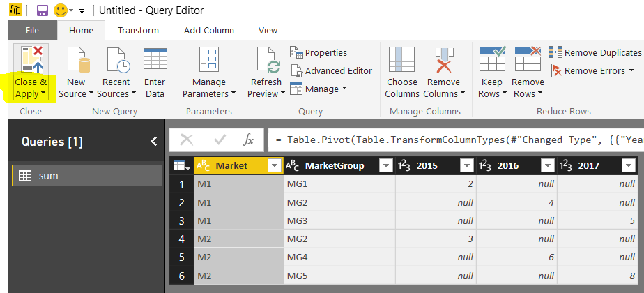Click the Keep Rows icon
Screen dimensions: 644x293
[x=492, y=59]
